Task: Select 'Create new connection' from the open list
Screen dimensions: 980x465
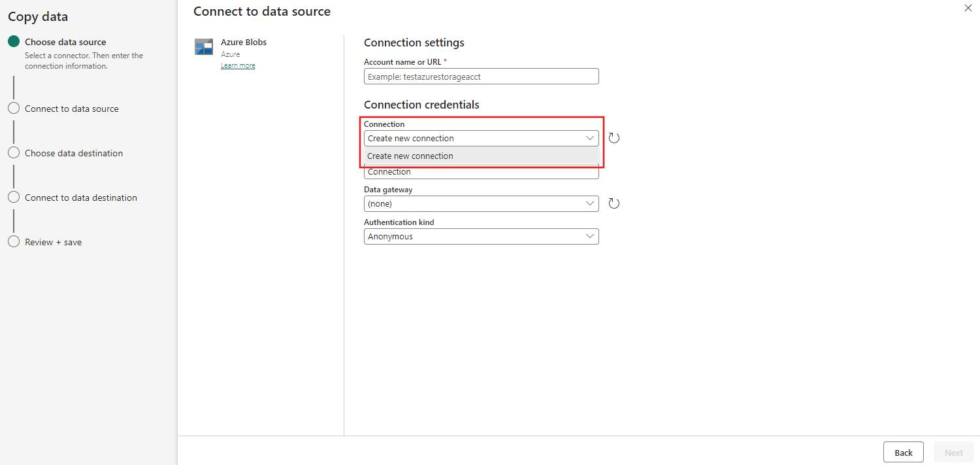Action: pyautogui.click(x=410, y=156)
